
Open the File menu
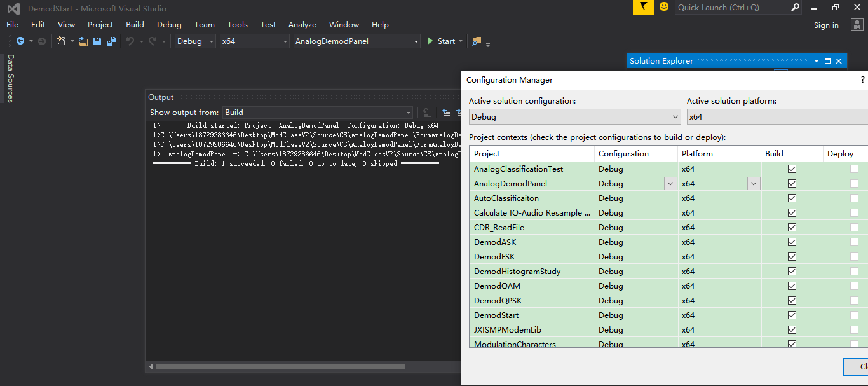tap(12, 25)
